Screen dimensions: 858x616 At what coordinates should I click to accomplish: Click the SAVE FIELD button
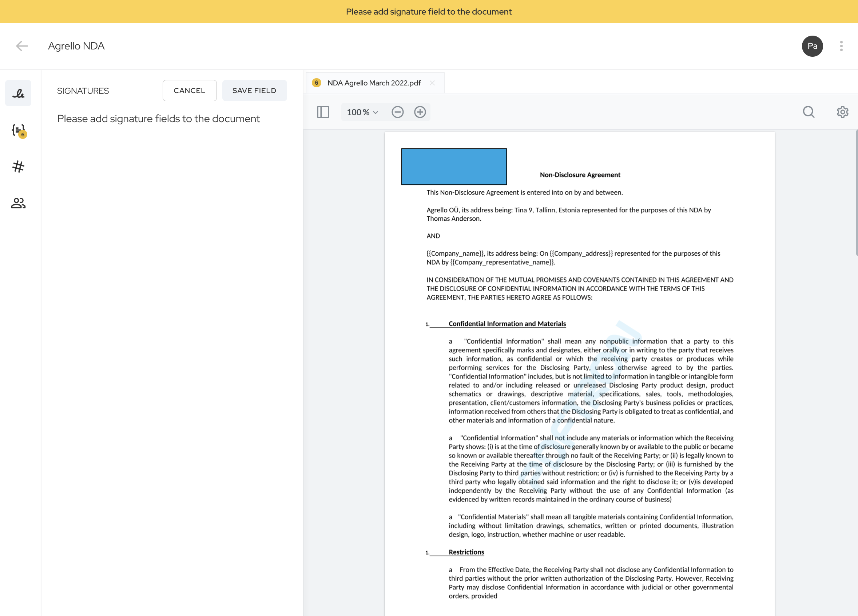tap(254, 91)
